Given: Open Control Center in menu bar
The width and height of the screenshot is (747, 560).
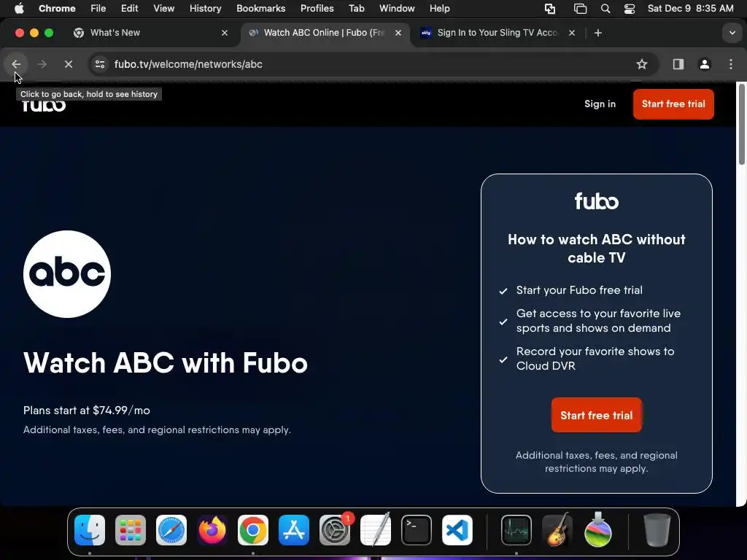Looking at the screenshot, I should (x=630, y=8).
